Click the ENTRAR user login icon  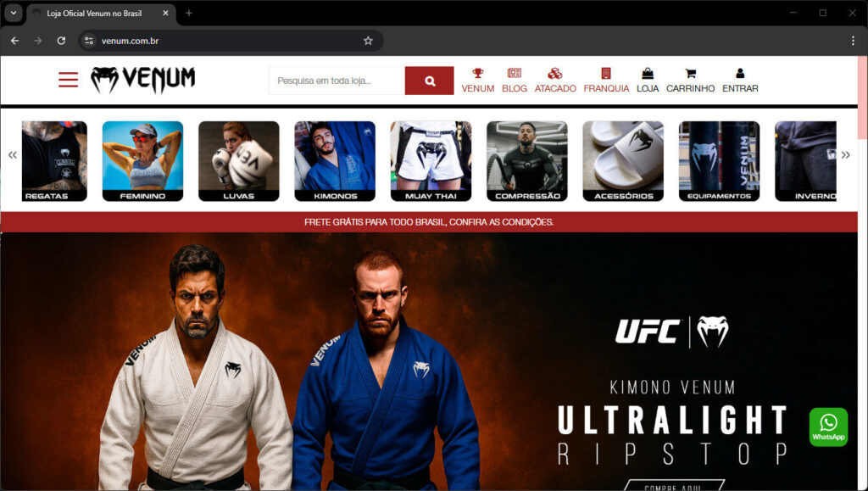(740, 81)
